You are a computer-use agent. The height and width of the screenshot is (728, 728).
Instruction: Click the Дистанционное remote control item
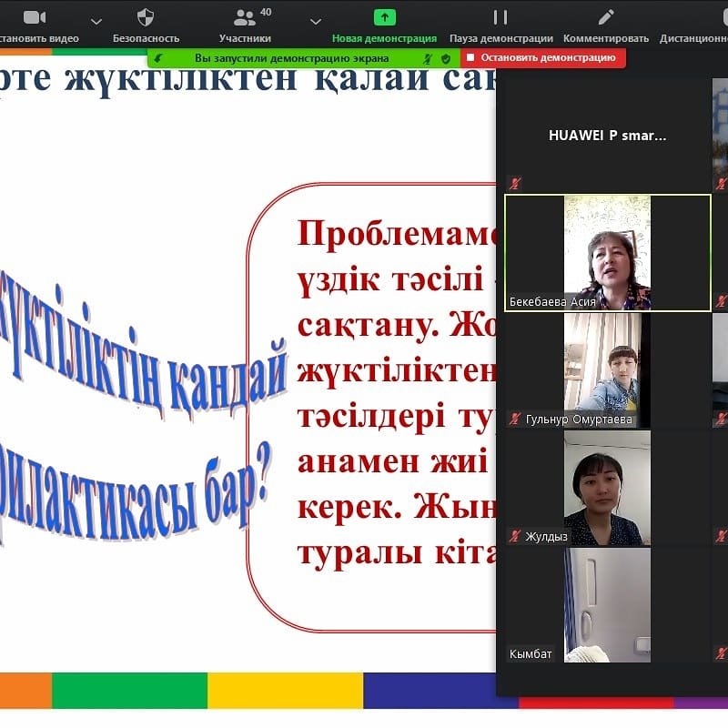[x=693, y=25]
